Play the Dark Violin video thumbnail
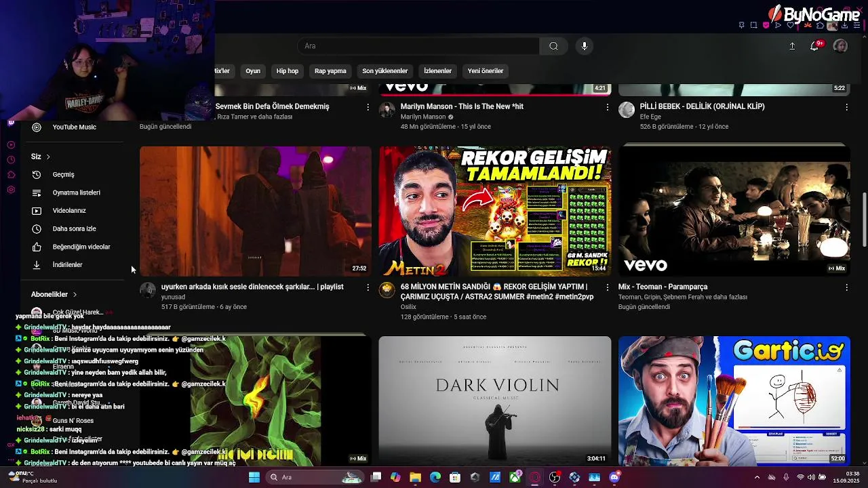This screenshot has width=868, height=488. coord(495,401)
